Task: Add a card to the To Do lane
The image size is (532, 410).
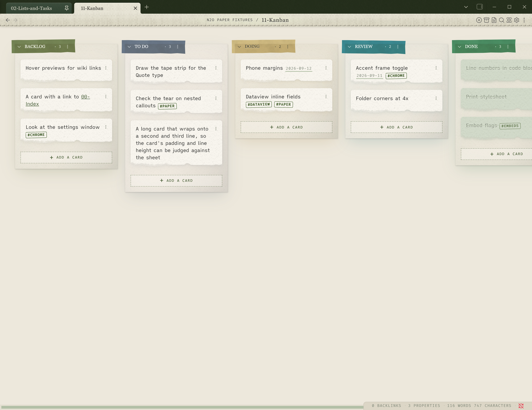Action: [x=176, y=181]
